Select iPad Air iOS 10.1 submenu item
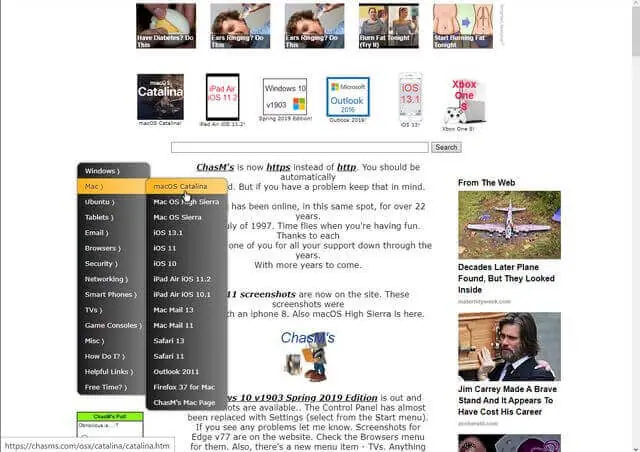This screenshot has width=640, height=452. pyautogui.click(x=187, y=294)
